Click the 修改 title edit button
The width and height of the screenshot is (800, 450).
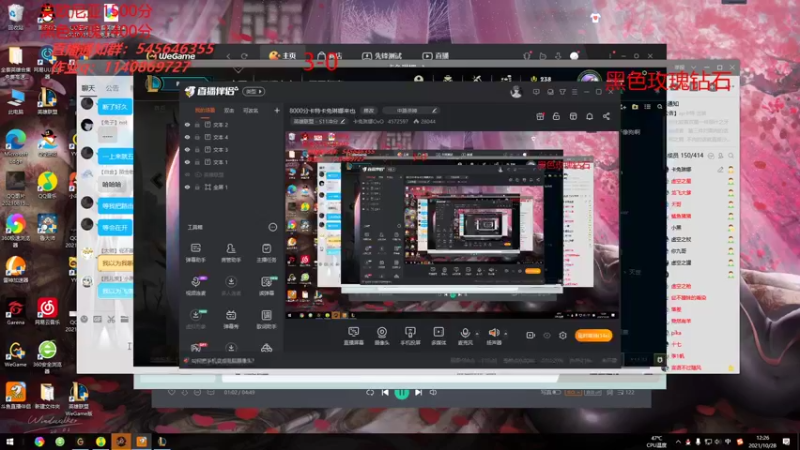tap(368, 110)
